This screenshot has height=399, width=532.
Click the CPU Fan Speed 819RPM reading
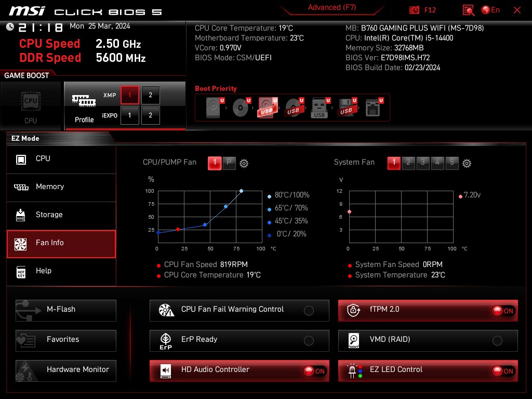click(206, 264)
